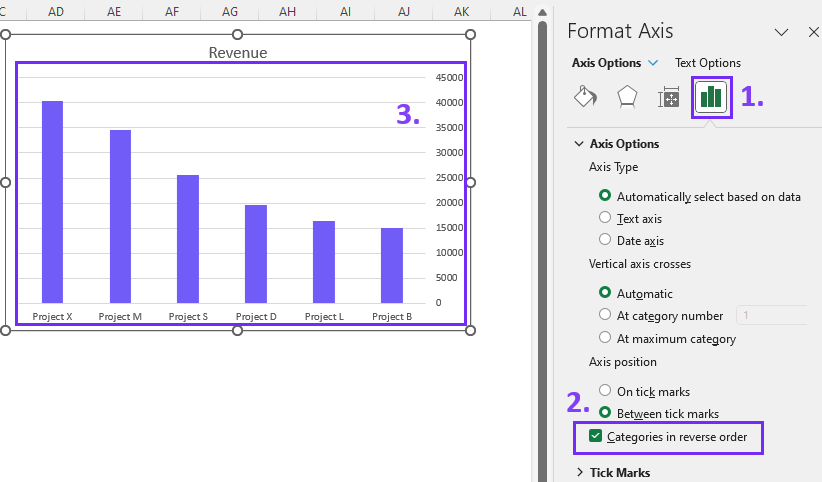
Task: Open the Effects pentagon icon
Action: pyautogui.click(x=627, y=97)
